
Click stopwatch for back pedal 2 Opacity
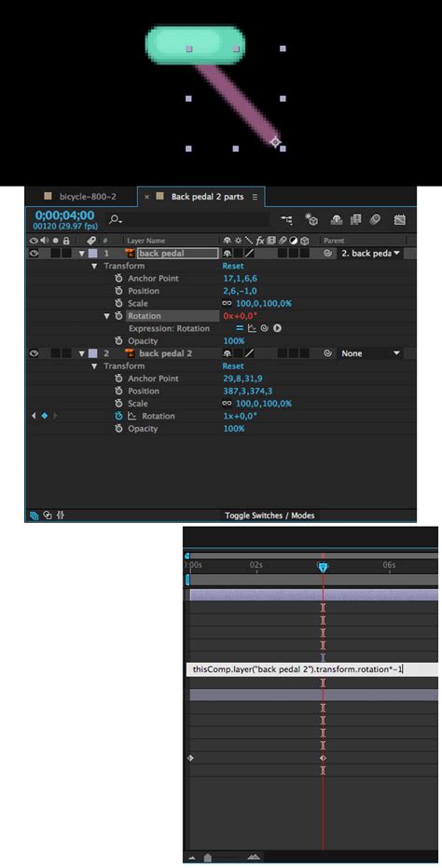click(118, 429)
